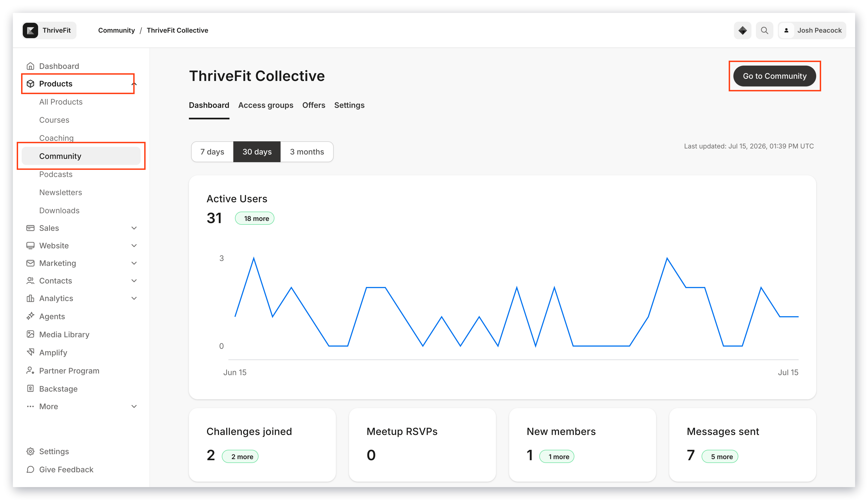Expand the Contacts section chevron
This screenshot has height=500, width=868.
(x=134, y=280)
